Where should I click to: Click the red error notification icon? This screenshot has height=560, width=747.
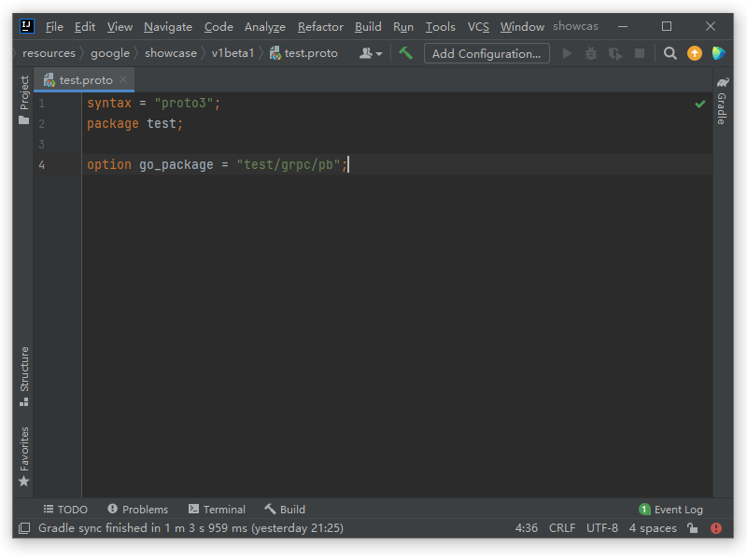pos(715,527)
